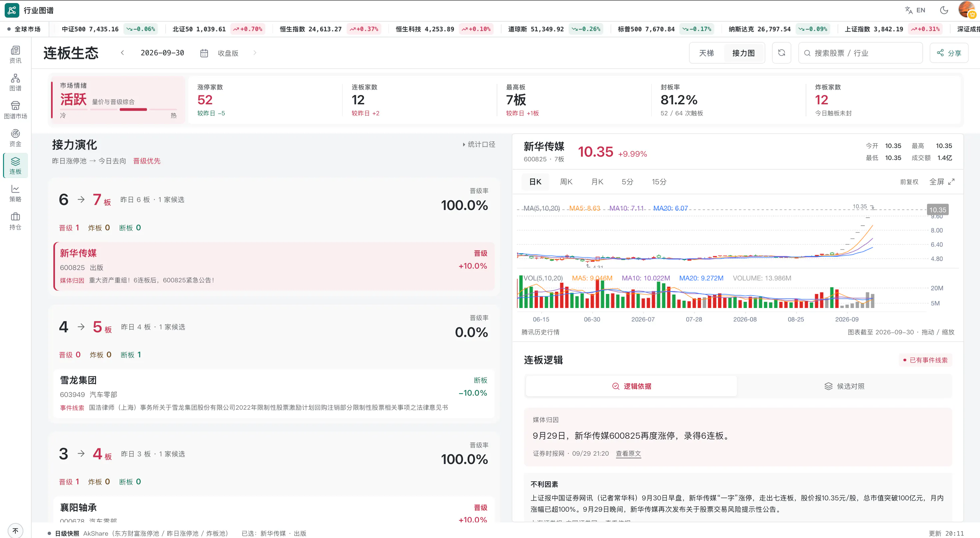Select the 15分 chart tab
Screen dimensions: 980x538
pos(659,182)
